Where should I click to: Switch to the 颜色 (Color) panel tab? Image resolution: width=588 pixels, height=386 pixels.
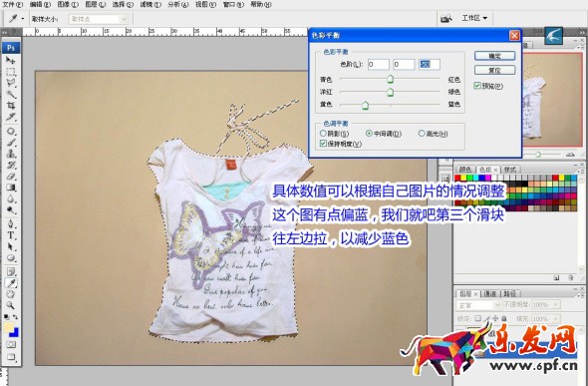[465, 170]
